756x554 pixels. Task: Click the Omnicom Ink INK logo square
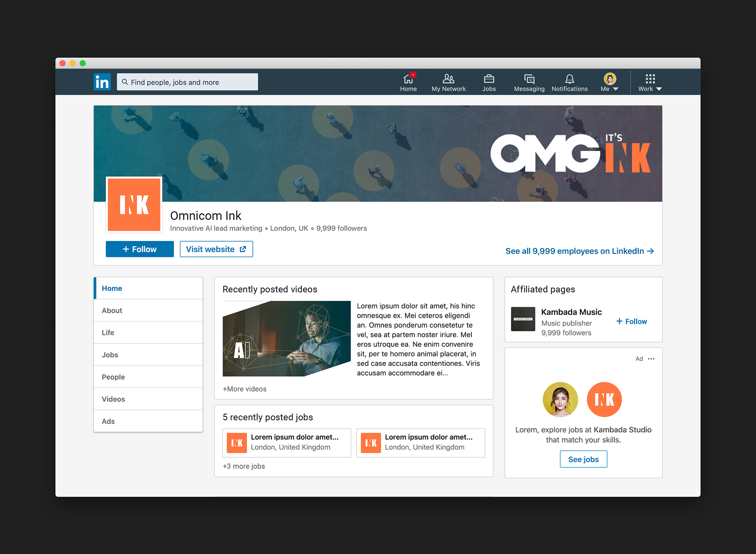pos(134,204)
